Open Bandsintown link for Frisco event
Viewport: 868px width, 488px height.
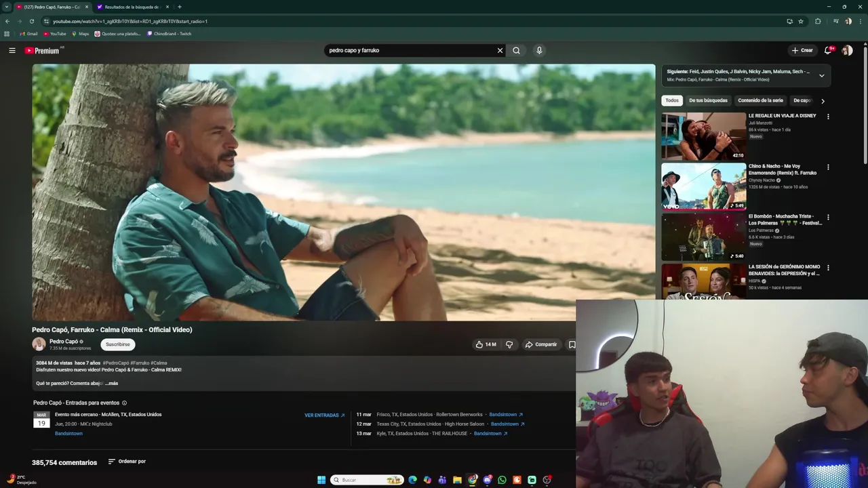pyautogui.click(x=506, y=415)
